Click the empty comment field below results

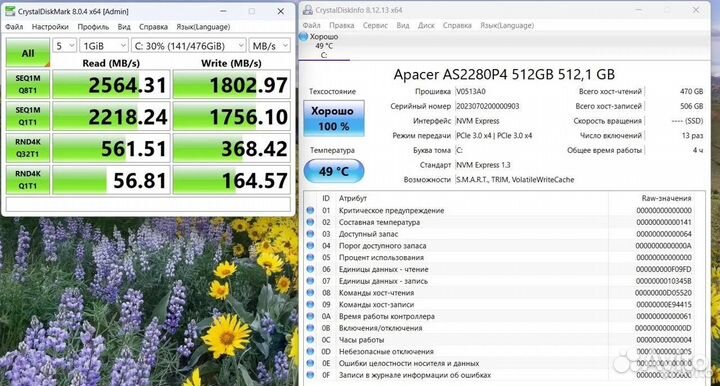[x=148, y=204]
